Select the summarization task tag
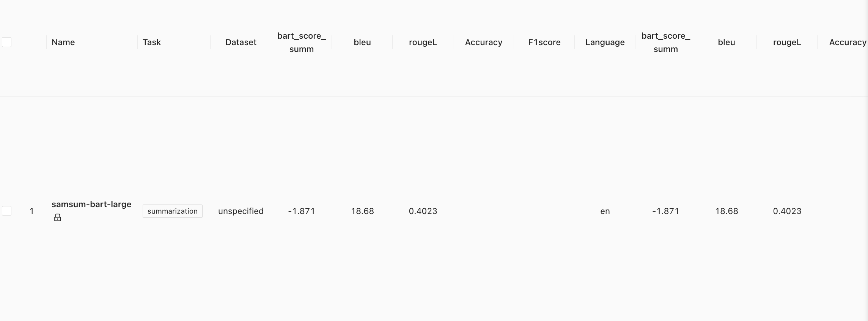868x321 pixels. click(172, 211)
